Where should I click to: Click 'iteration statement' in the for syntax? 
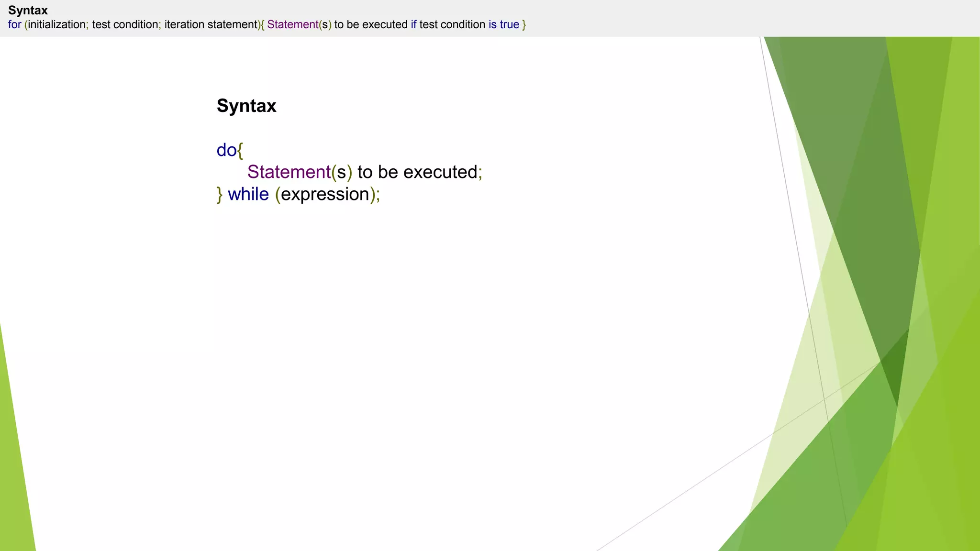(211, 24)
